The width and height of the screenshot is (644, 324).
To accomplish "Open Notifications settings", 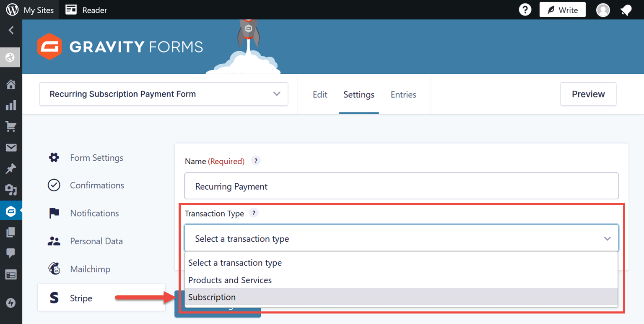I will [x=94, y=213].
